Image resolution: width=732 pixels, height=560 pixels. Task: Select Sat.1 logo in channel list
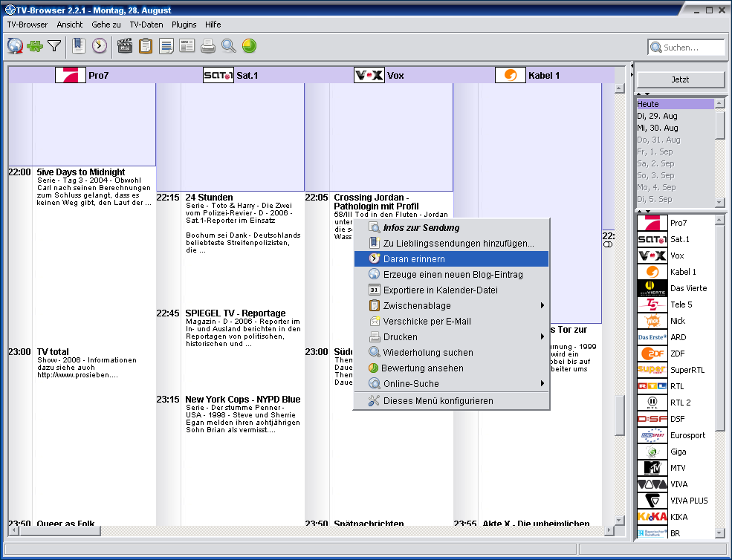(652, 239)
